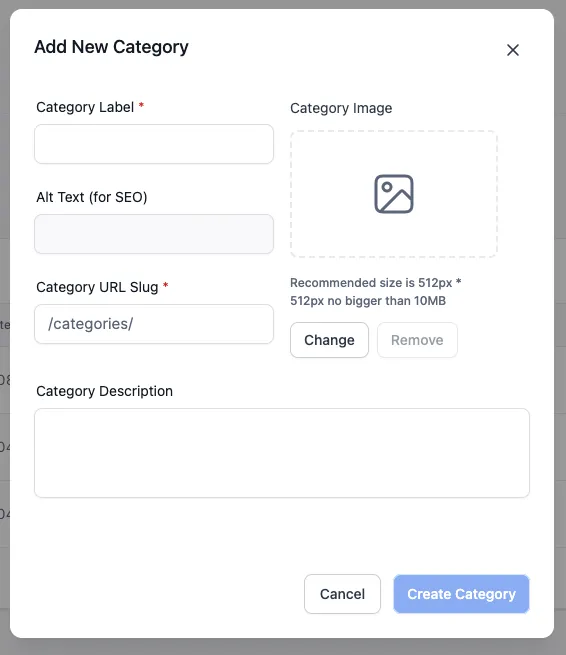Click the Change image button
Screen dimensions: 566x655
pos(330,340)
